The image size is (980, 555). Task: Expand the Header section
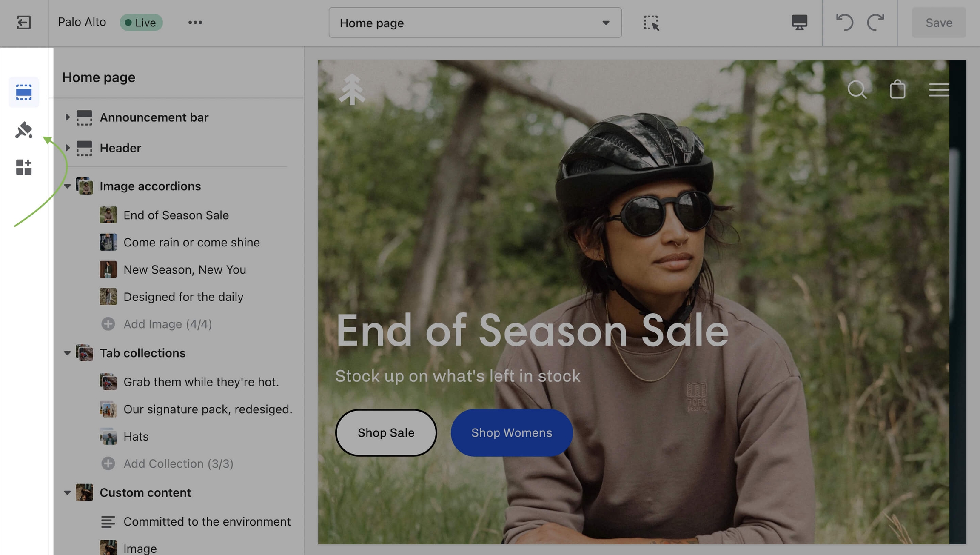[x=67, y=148]
